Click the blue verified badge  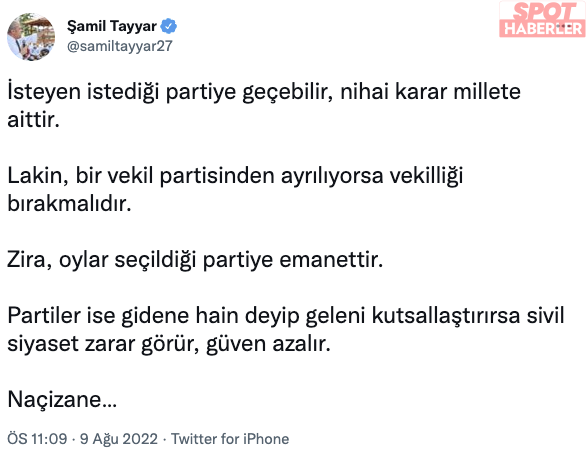tap(169, 26)
